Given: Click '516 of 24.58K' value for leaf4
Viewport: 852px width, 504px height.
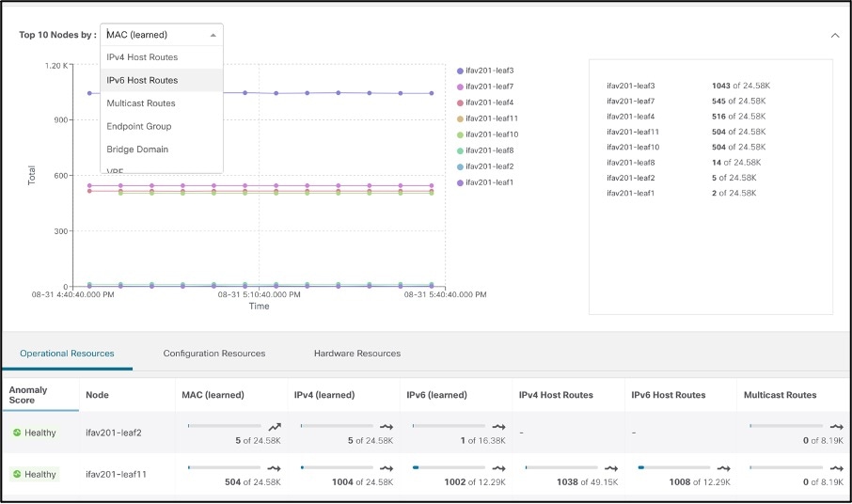Looking at the screenshot, I should click(x=739, y=117).
